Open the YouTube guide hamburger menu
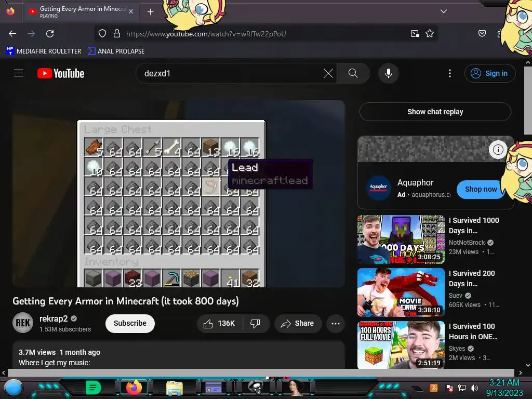The height and width of the screenshot is (399, 532). pos(19,73)
